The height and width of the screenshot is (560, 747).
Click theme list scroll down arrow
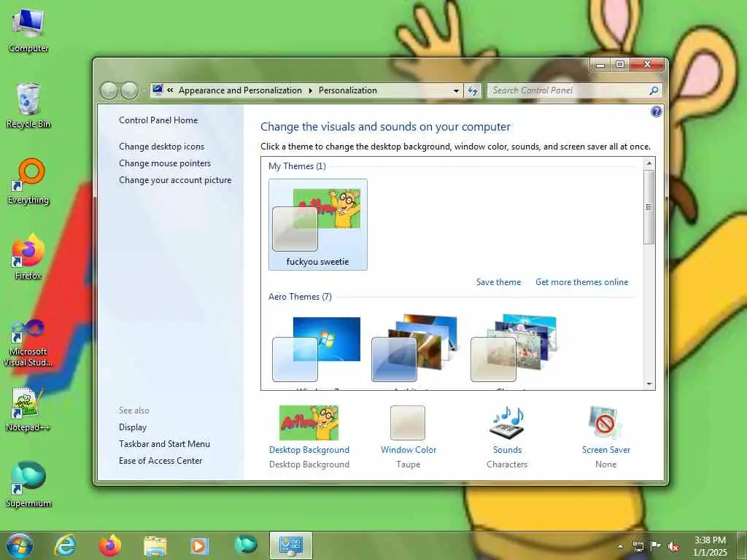pos(649,384)
